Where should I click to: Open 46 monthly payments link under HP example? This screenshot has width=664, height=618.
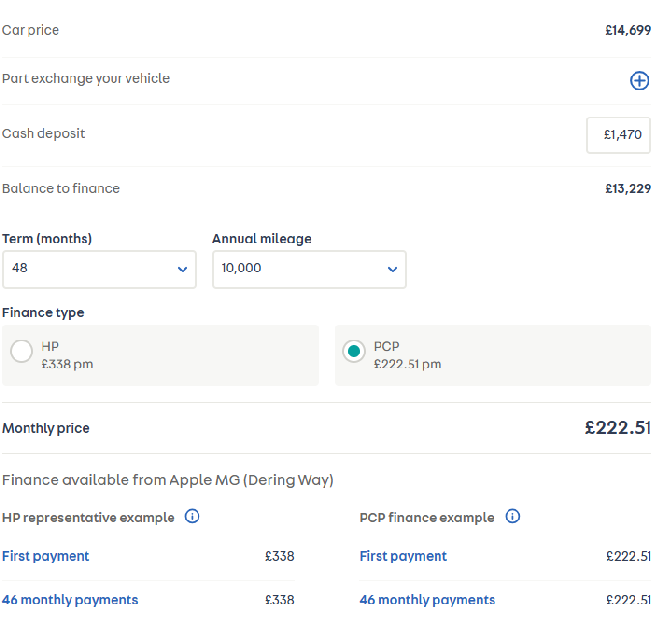click(70, 600)
